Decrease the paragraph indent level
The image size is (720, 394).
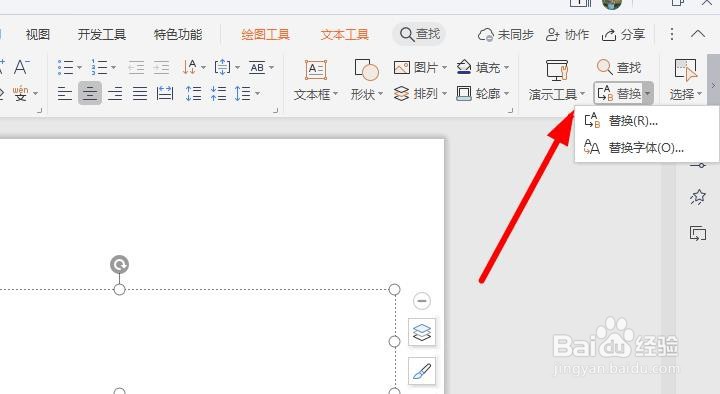tap(136, 68)
